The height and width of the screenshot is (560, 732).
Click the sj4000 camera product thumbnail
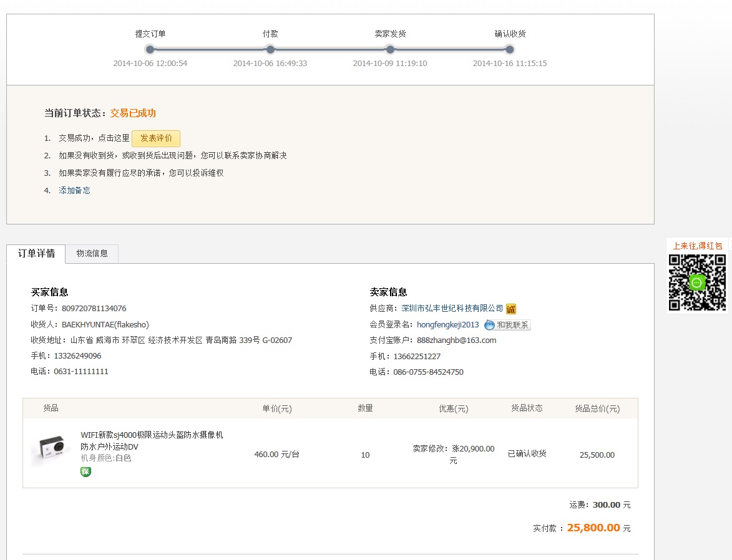[x=51, y=449]
